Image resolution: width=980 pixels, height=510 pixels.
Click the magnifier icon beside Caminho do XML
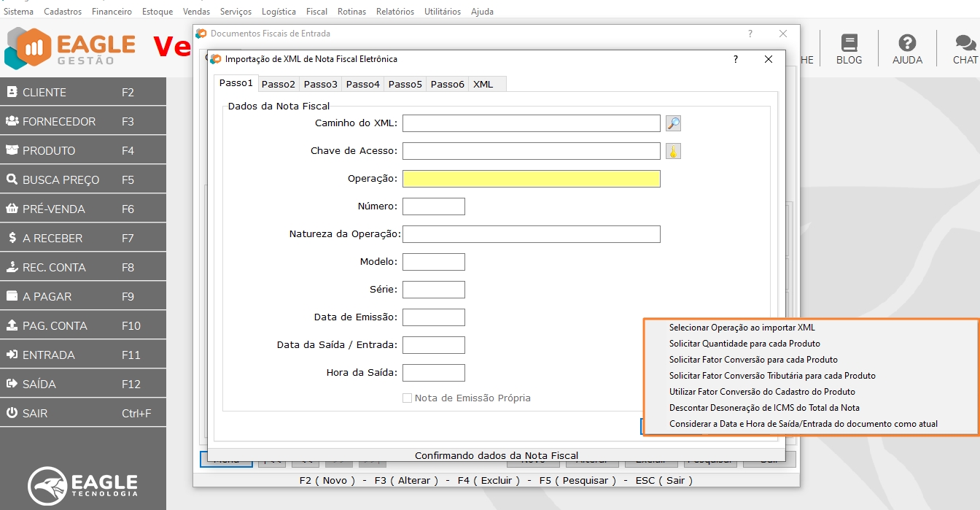pyautogui.click(x=673, y=123)
